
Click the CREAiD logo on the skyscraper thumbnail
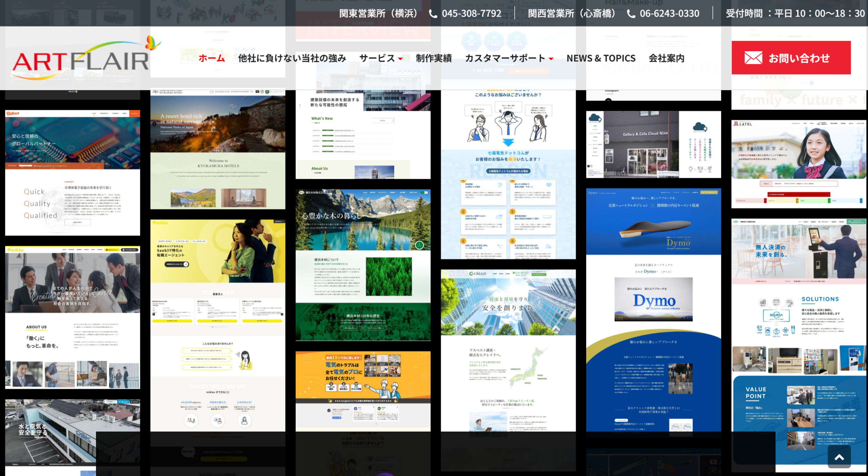click(x=478, y=274)
